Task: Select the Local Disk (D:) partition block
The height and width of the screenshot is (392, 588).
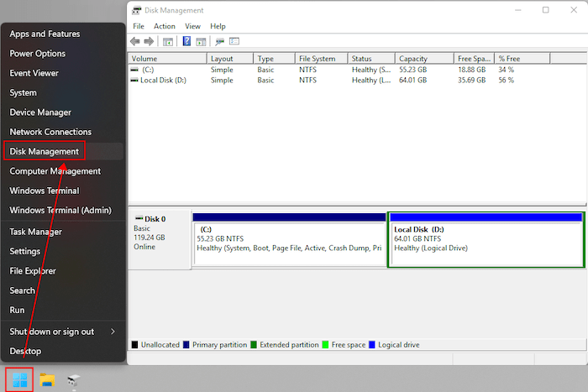Action: pyautogui.click(x=486, y=243)
